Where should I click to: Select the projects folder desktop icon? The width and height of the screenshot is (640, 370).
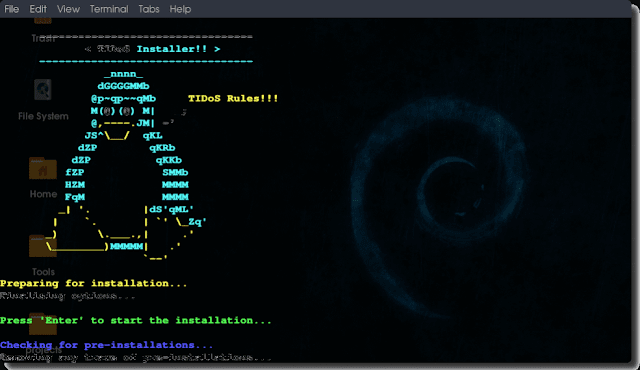[43, 324]
